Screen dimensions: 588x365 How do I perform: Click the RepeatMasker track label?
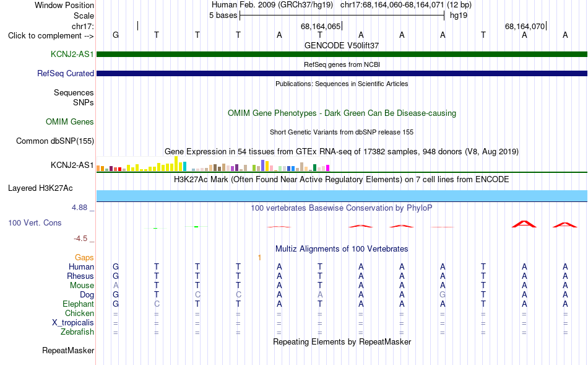tap(68, 350)
